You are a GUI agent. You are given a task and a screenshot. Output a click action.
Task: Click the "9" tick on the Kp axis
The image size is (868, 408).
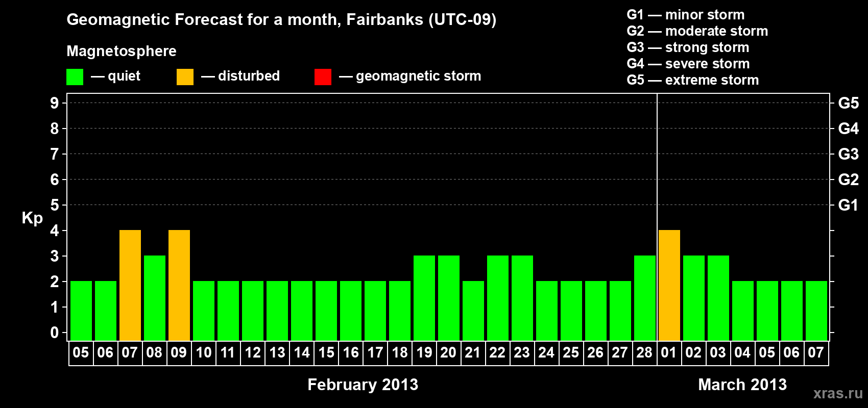click(55, 103)
